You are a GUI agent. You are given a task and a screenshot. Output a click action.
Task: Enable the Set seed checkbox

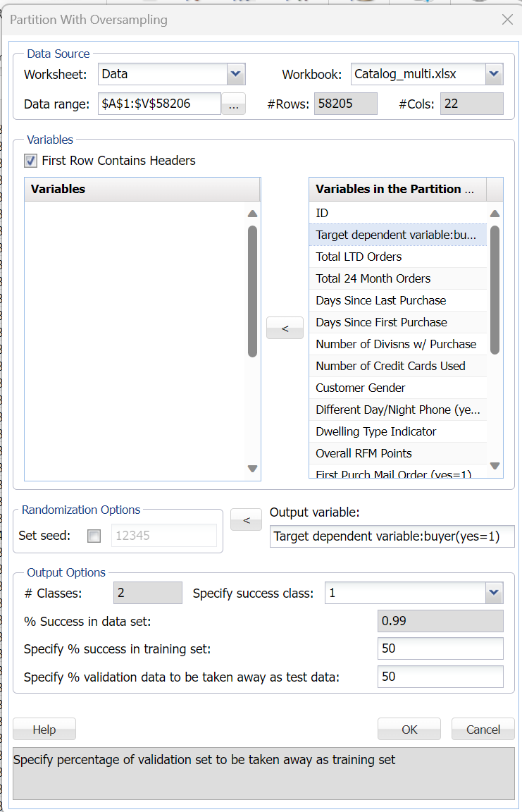[94, 536]
